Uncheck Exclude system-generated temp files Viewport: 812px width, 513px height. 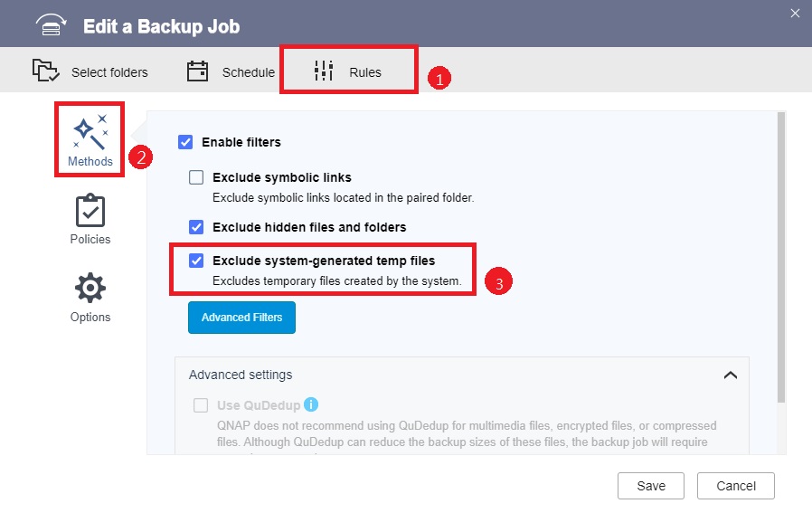[x=196, y=261]
